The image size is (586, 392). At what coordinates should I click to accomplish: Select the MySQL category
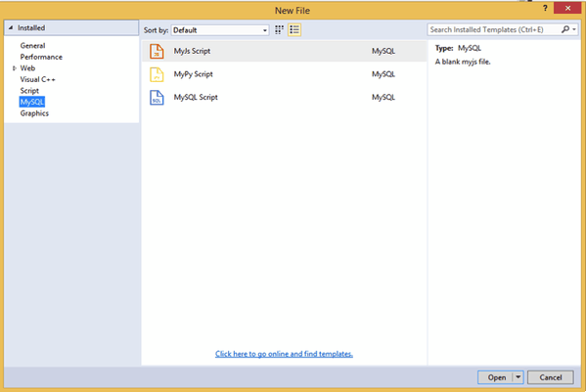pos(32,102)
